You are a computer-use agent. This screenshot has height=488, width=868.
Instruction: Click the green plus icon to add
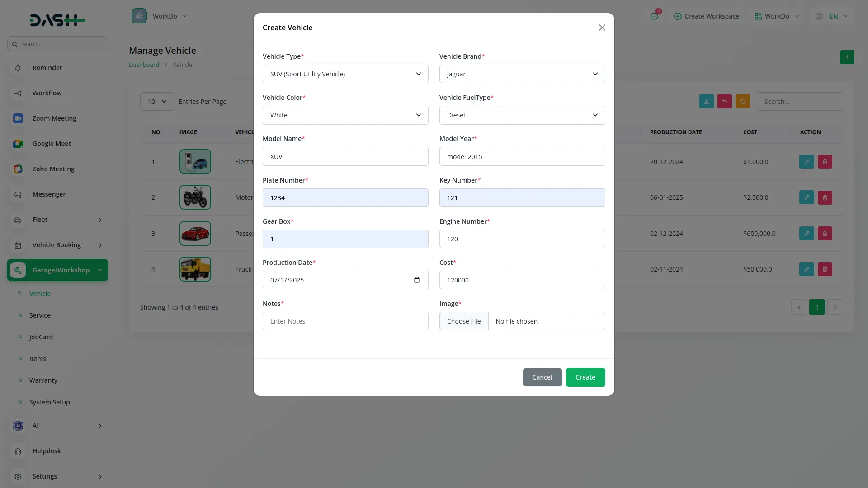[847, 57]
